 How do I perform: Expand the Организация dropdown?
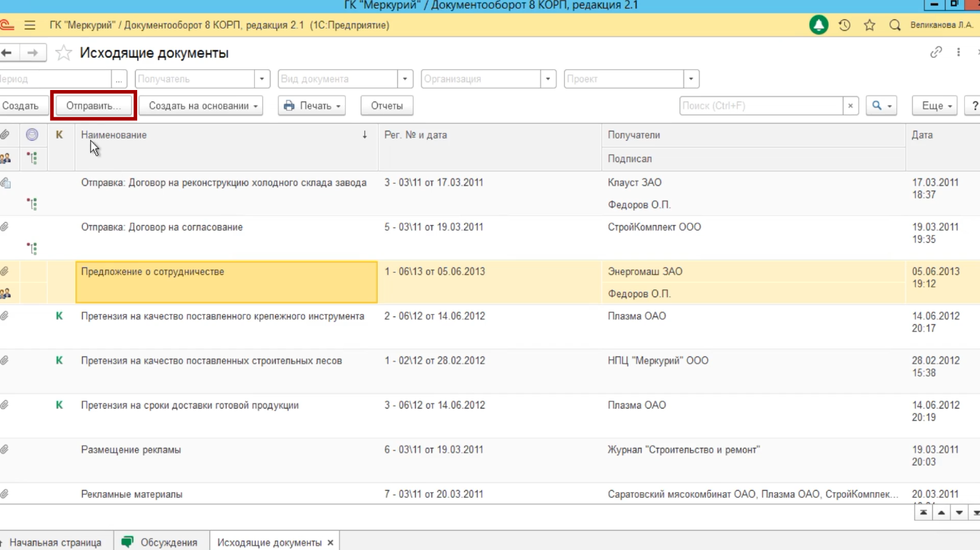pos(548,79)
